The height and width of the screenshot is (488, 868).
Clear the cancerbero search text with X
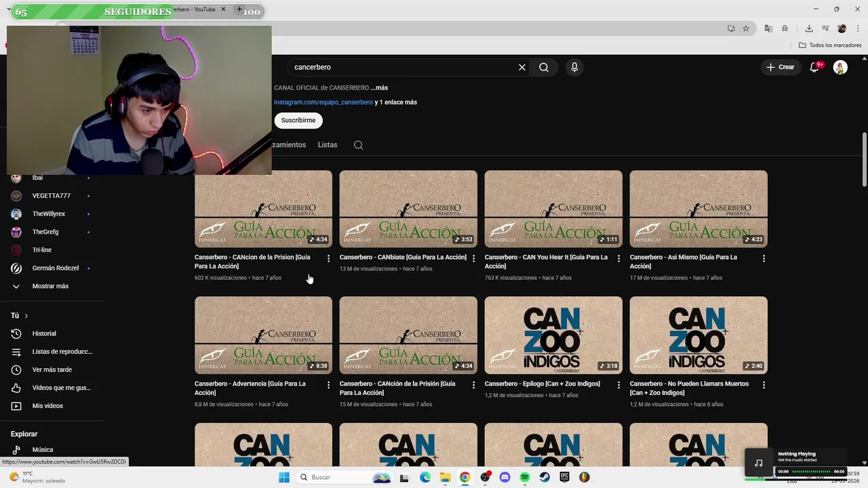coord(522,67)
